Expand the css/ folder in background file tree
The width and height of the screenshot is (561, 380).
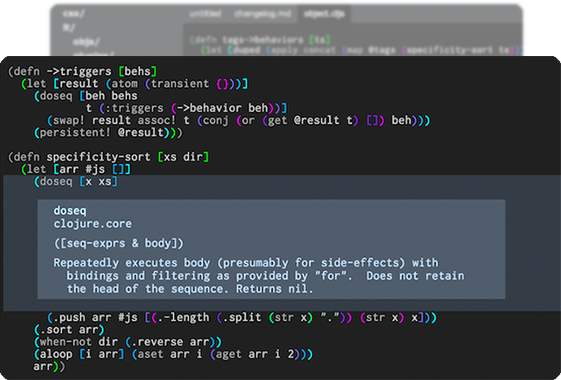74,14
